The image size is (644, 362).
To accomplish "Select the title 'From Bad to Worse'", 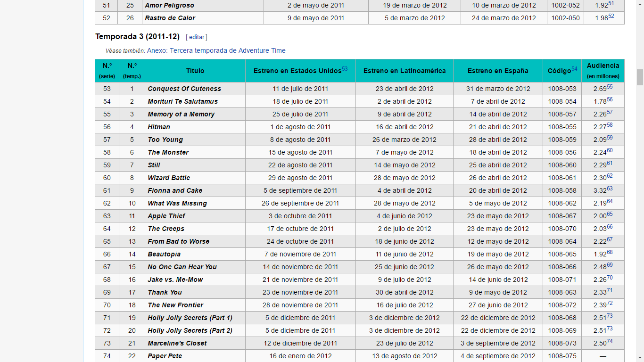I will point(179,241).
